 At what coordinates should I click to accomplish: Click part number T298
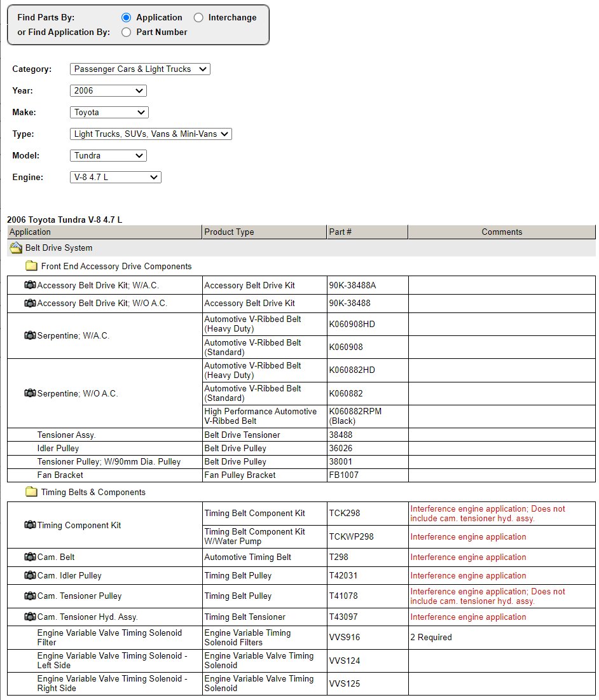point(338,557)
